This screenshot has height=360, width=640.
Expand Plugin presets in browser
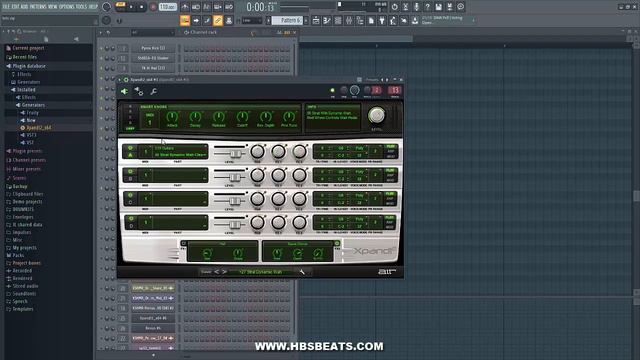tap(27, 151)
